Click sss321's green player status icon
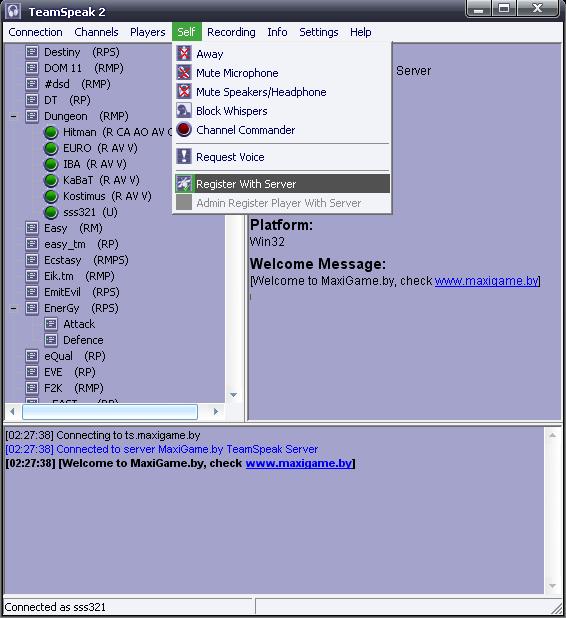Image resolution: width=566 pixels, height=618 pixels. pyautogui.click(x=51, y=212)
